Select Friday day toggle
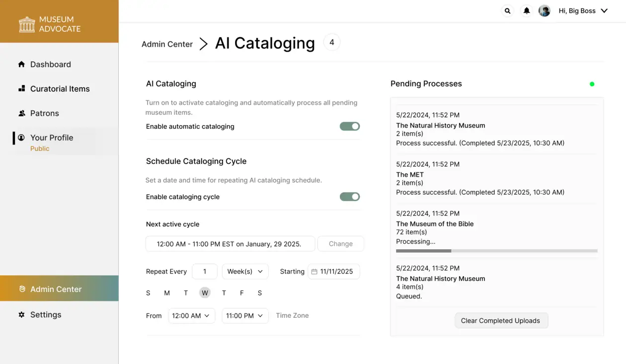 [242, 293]
